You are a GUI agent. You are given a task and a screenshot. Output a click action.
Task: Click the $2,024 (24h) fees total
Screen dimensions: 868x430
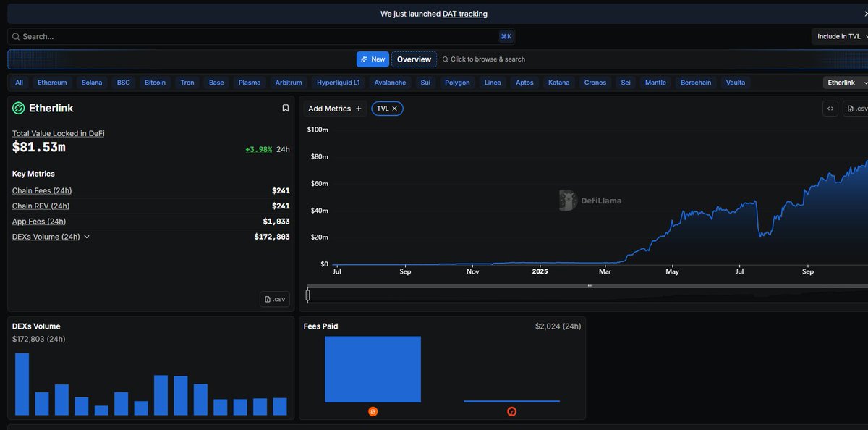point(558,326)
